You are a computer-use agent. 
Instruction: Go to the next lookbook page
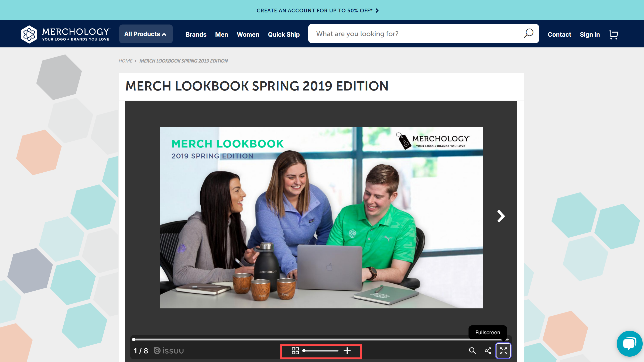pos(501,216)
